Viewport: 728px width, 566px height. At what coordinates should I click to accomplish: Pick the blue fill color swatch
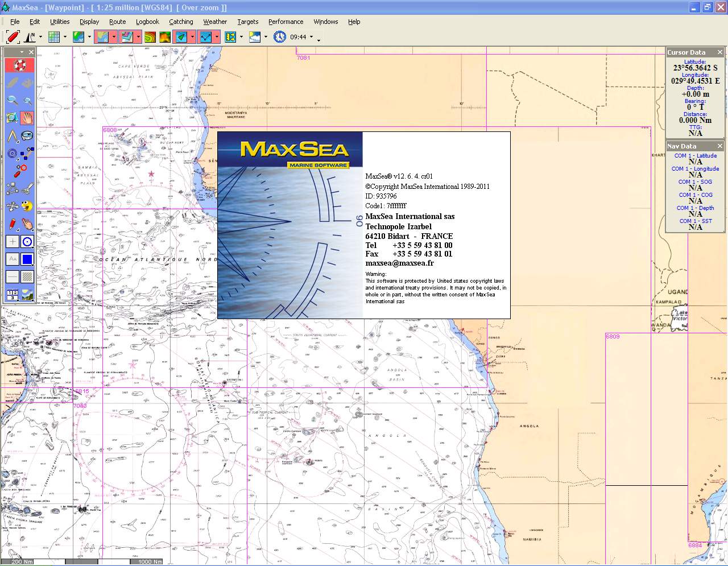(x=27, y=259)
